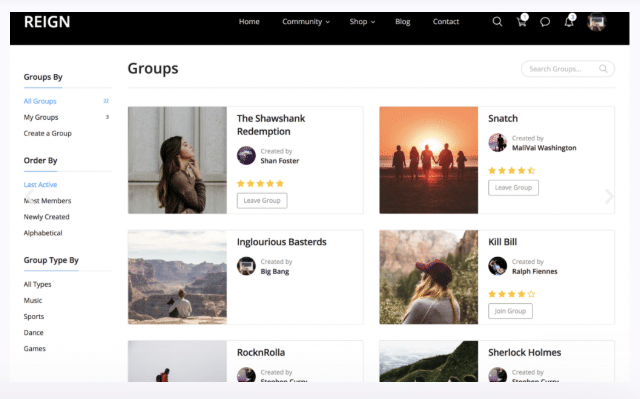Open Create a Group link
Screen dimensions: 640x399
47,133
